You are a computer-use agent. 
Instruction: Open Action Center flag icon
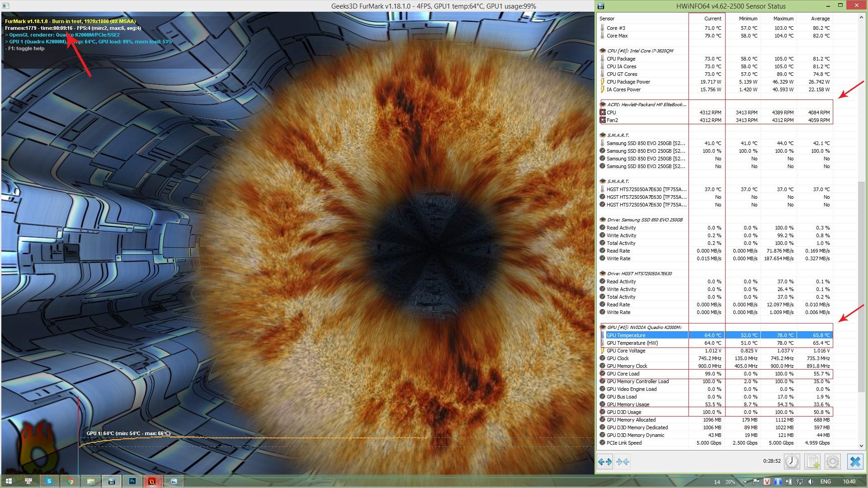coord(756,482)
